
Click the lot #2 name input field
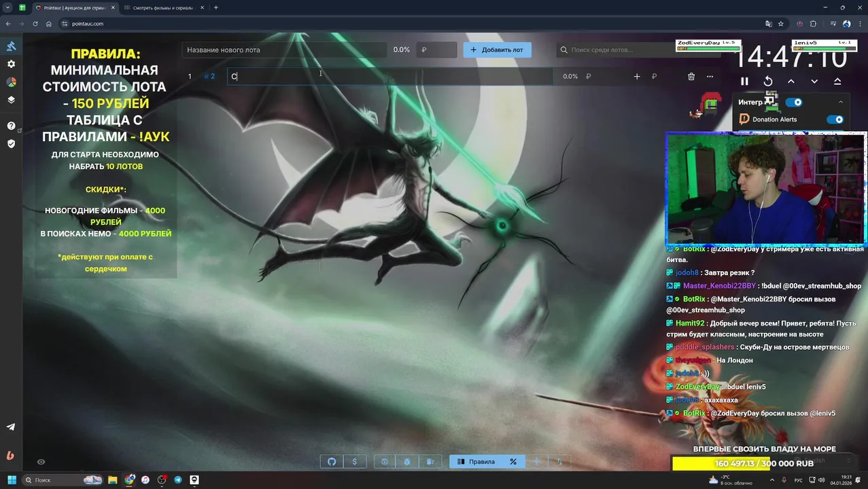389,76
